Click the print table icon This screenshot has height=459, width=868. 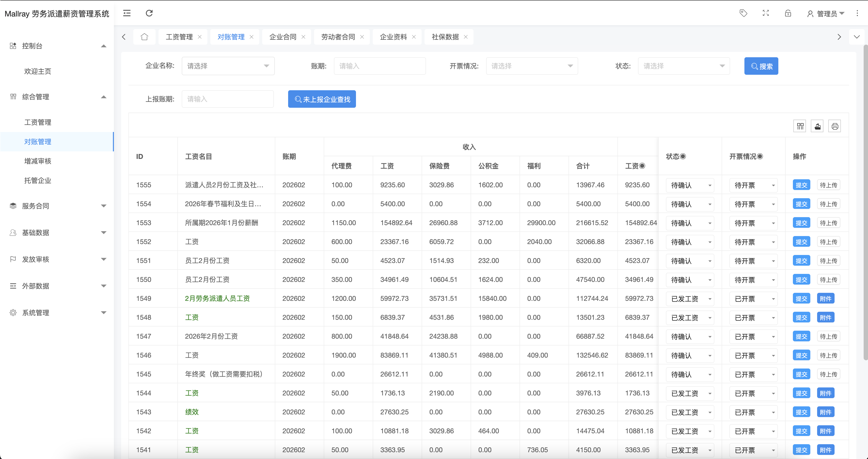click(x=835, y=126)
